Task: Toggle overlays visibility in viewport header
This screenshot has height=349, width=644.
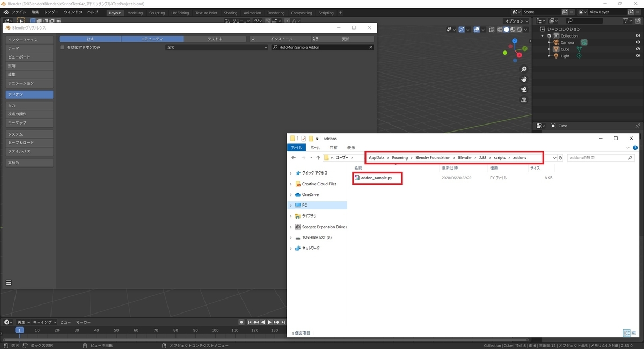Action: 477,30
